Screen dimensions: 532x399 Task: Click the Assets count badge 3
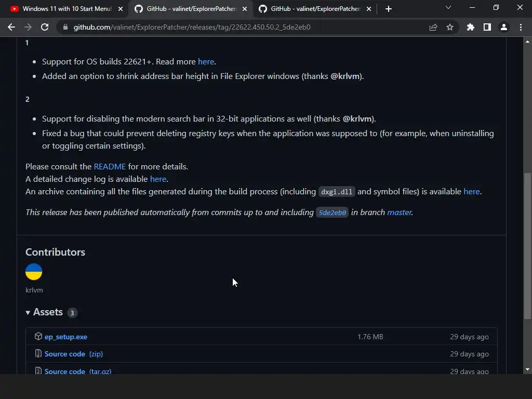tap(72, 313)
